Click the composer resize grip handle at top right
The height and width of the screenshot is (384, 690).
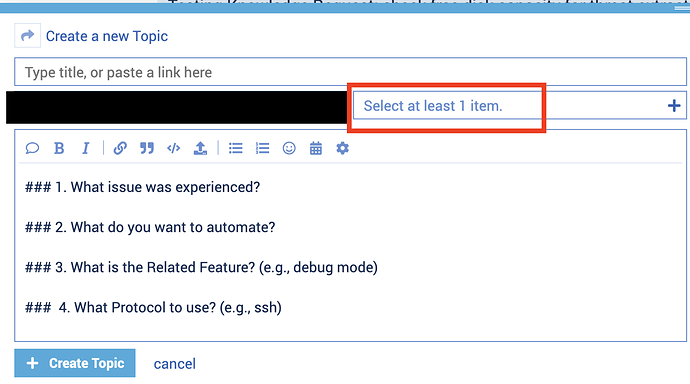click(682, 8)
